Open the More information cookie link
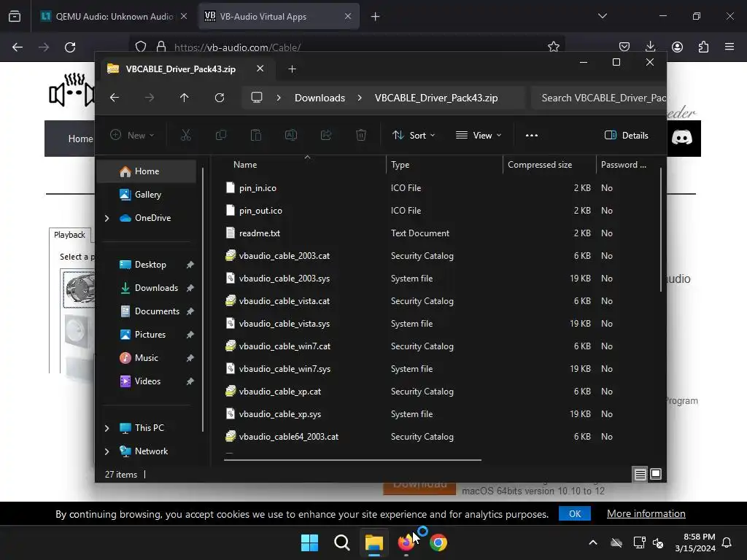 click(x=646, y=514)
